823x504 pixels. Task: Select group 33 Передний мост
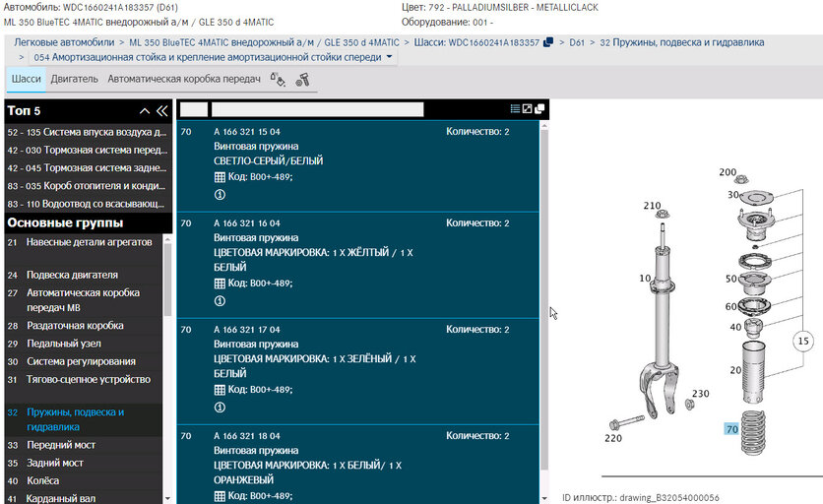(x=84, y=445)
